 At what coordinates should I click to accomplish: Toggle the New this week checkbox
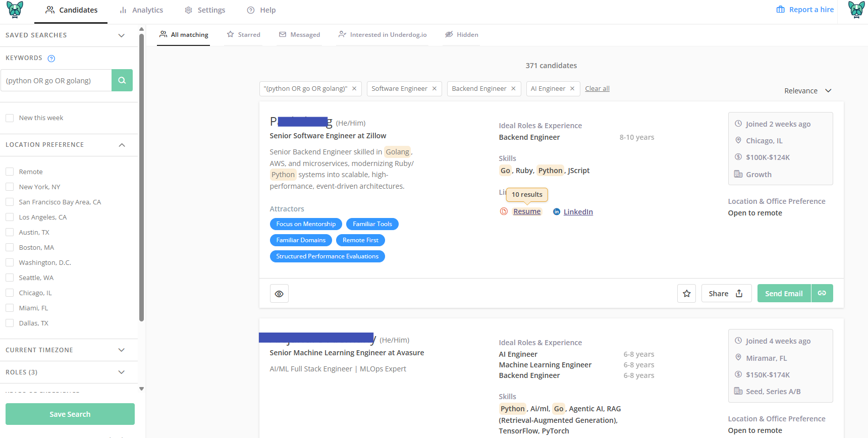[x=10, y=118]
